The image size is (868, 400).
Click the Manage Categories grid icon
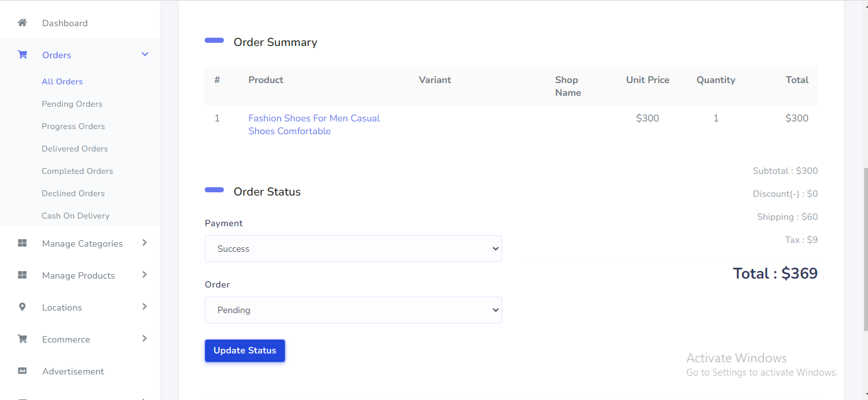click(22, 243)
